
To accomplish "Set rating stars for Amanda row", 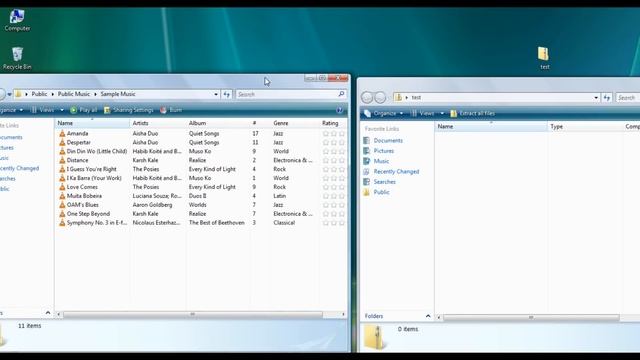I will coord(334,133).
